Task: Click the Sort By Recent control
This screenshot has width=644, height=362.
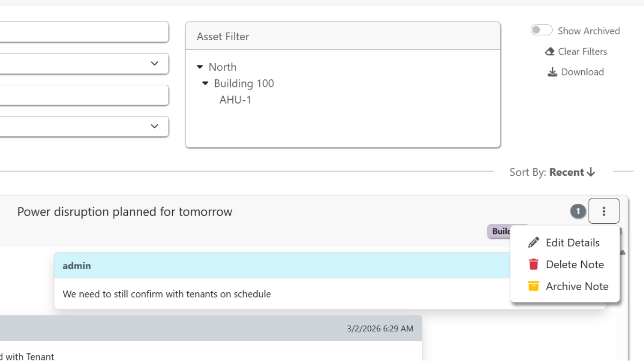Action: click(x=566, y=172)
